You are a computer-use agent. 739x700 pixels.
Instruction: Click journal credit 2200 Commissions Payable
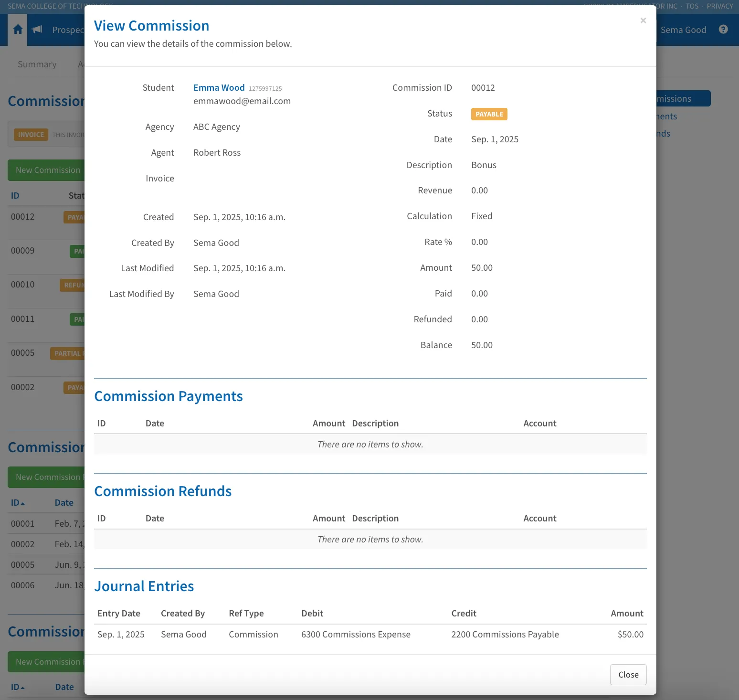pos(505,635)
